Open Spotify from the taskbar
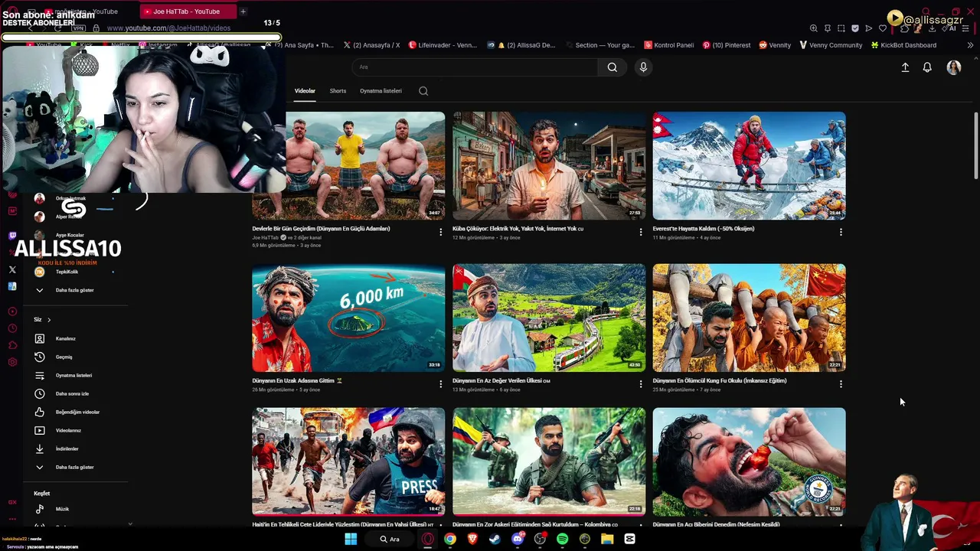The image size is (980, 551). pyautogui.click(x=562, y=539)
